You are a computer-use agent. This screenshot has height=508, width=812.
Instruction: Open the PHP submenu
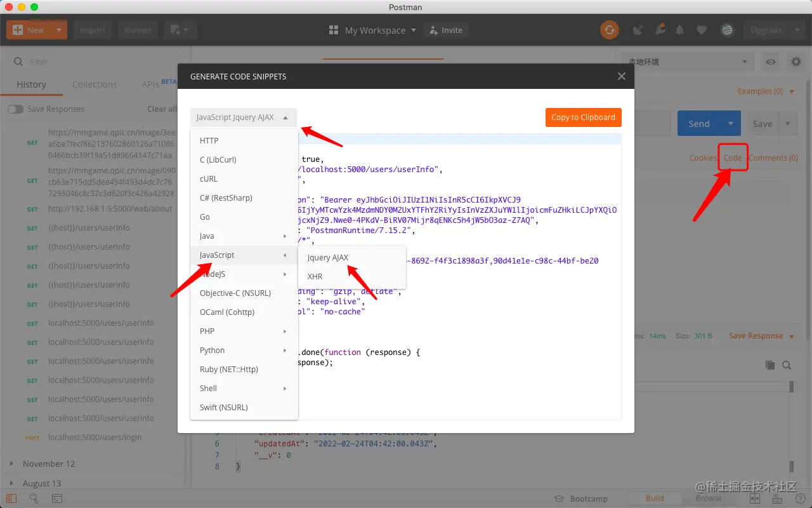click(x=244, y=331)
